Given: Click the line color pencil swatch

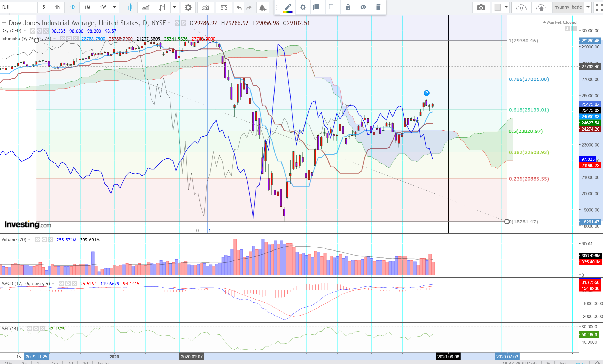Looking at the screenshot, I should pos(288,7).
